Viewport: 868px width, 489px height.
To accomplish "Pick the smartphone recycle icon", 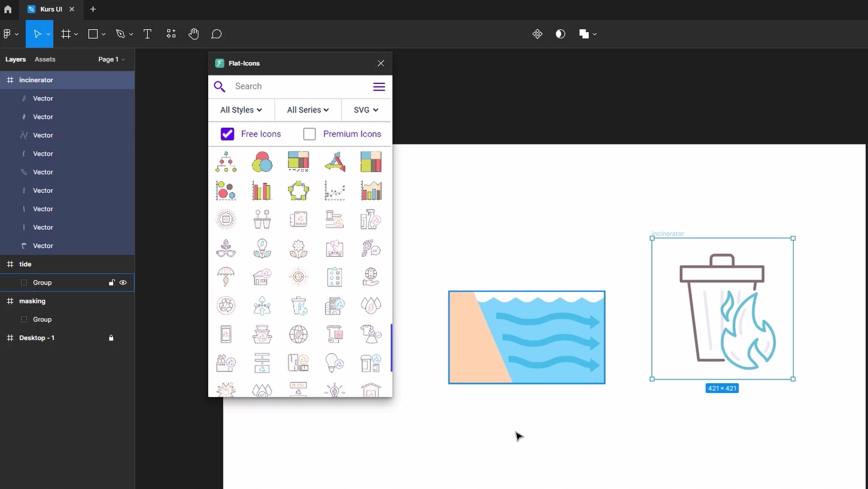I will point(226,334).
